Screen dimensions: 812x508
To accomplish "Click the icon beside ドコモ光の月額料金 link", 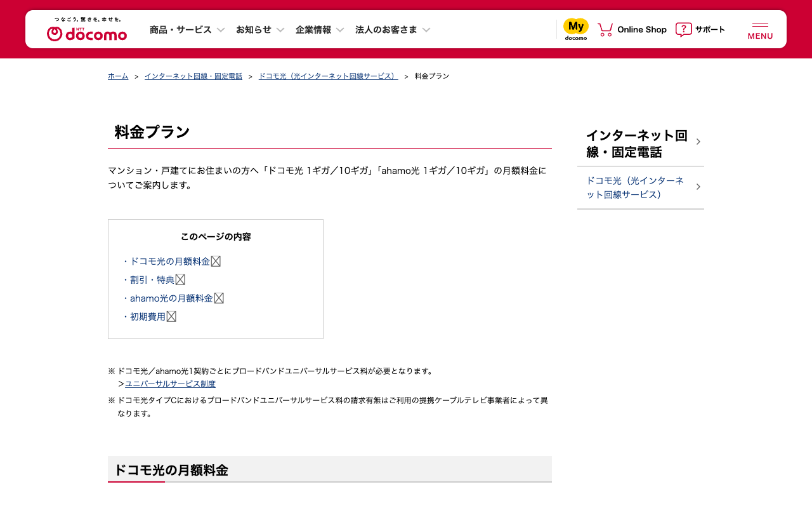I will point(216,261).
